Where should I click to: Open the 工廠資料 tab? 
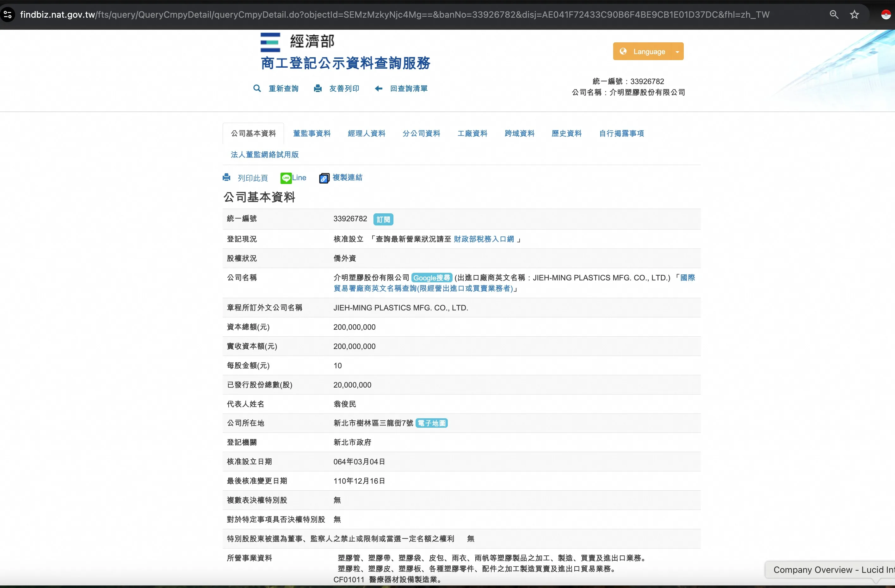click(x=472, y=133)
